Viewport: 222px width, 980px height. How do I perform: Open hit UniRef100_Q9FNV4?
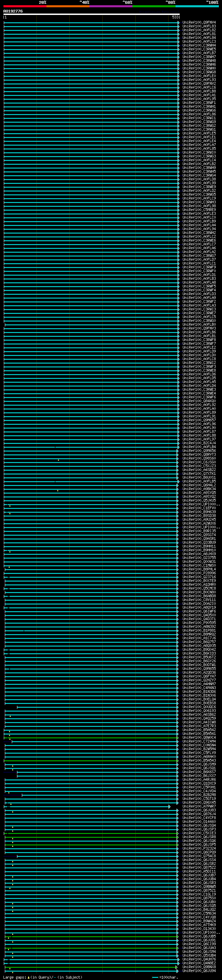click(x=199, y=23)
